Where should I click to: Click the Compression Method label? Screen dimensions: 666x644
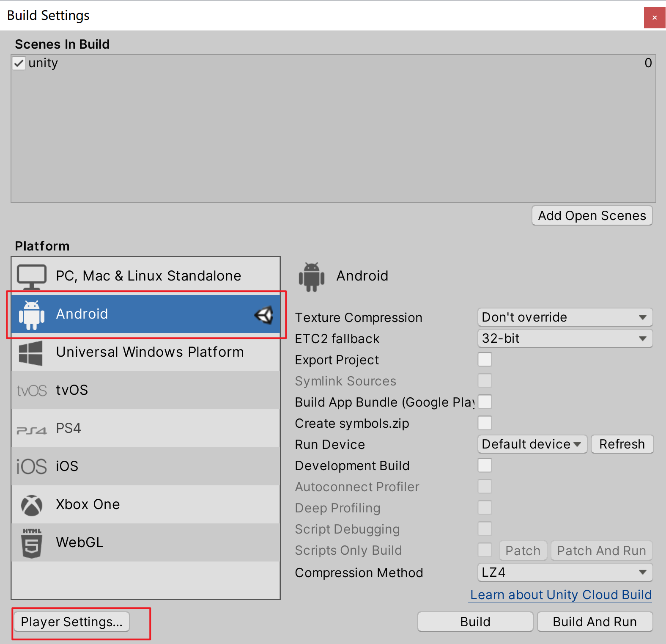tap(359, 573)
